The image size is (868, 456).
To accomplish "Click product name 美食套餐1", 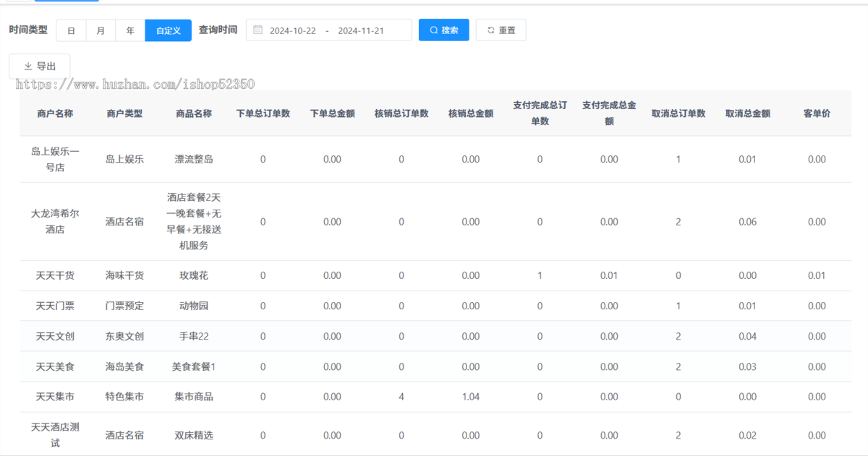I will point(194,366).
